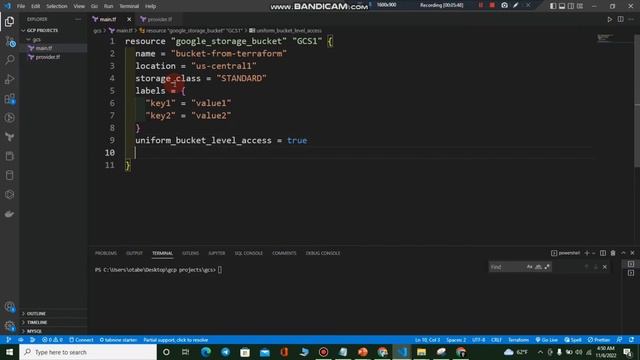This screenshot has height=360, width=640.
Task: Switch to the SQL CONSOLE tab
Action: [x=249, y=253]
